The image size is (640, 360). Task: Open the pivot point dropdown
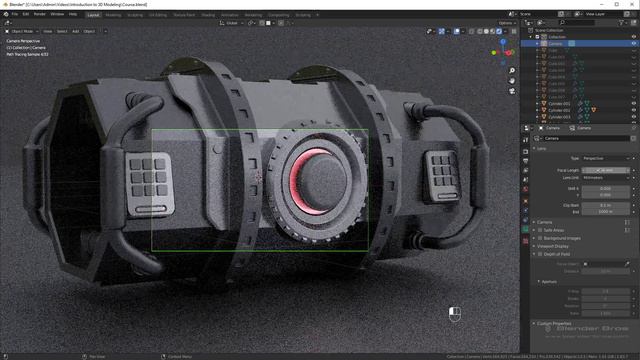tap(251, 23)
